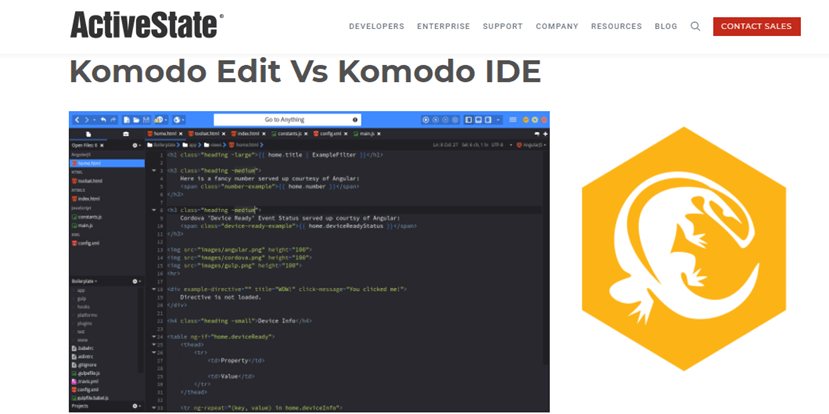Click the second macro control button
This screenshot has width=829, height=414.
(x=435, y=120)
